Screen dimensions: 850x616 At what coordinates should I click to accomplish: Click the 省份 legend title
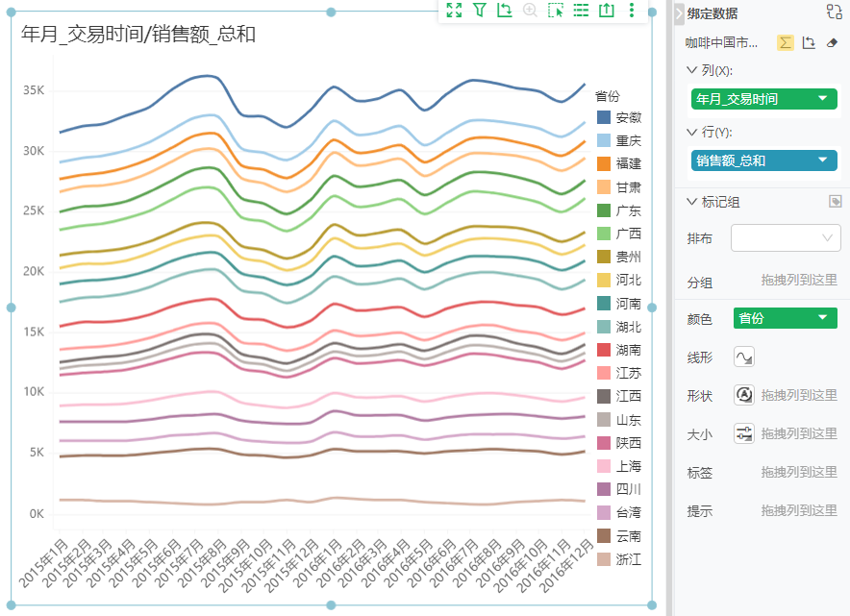tap(608, 96)
